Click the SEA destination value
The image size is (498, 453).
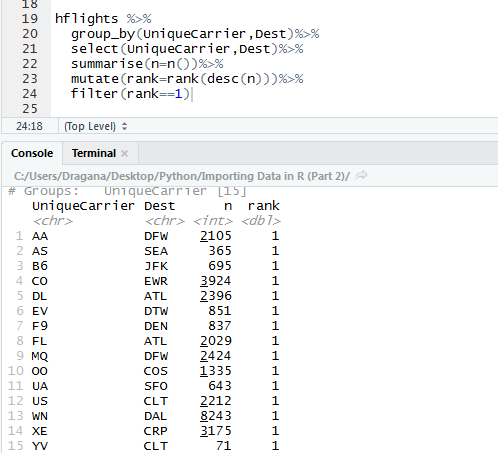(156, 251)
